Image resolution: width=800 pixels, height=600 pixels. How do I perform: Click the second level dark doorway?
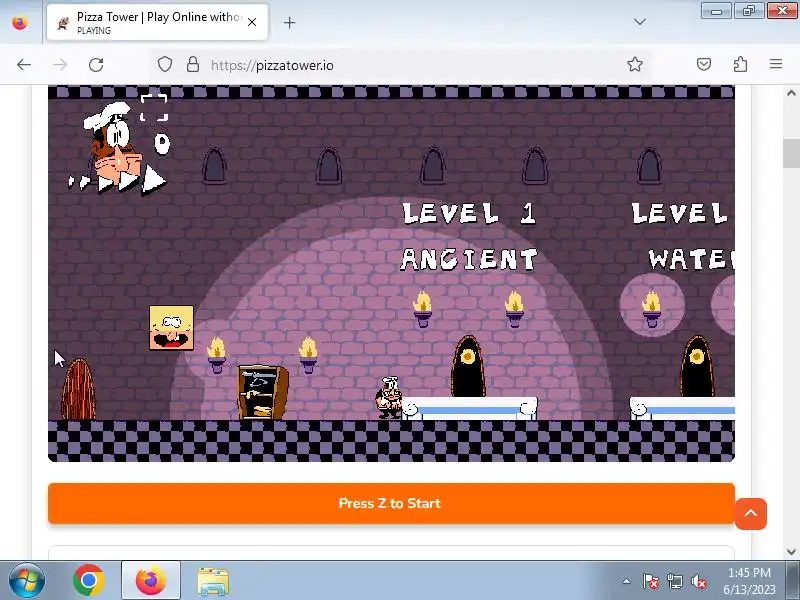697,366
